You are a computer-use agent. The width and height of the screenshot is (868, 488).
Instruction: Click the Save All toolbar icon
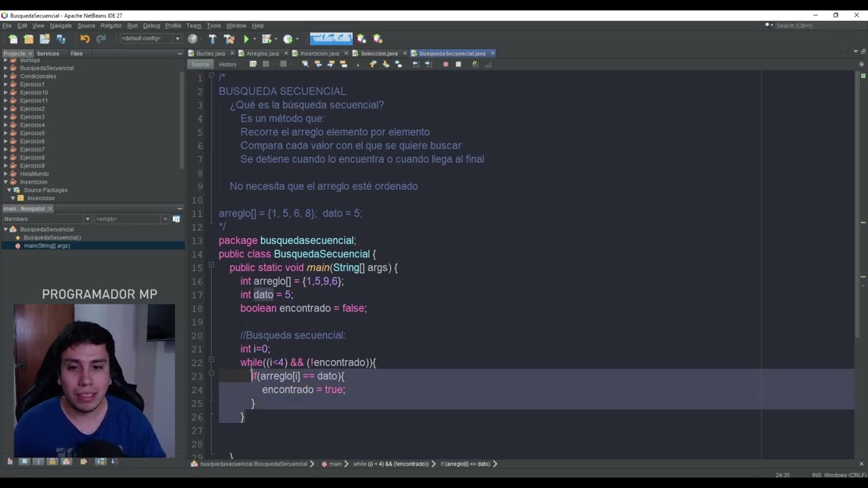[x=61, y=39]
